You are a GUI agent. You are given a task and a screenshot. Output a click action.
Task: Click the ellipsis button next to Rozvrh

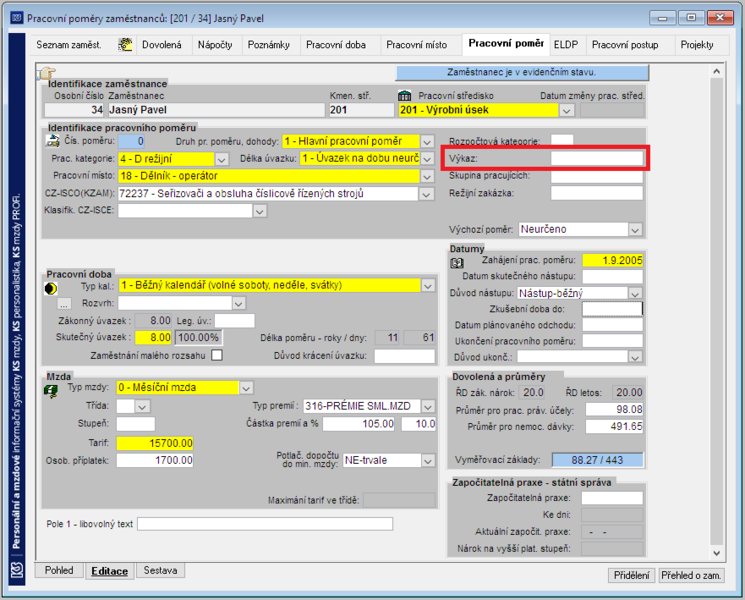tap(64, 303)
